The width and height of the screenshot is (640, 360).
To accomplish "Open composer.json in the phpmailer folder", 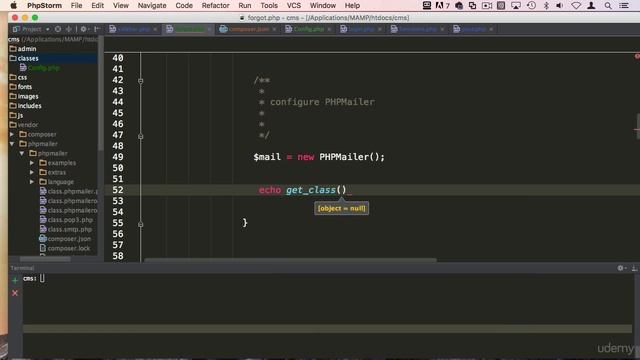I will pyautogui.click(x=69, y=239).
